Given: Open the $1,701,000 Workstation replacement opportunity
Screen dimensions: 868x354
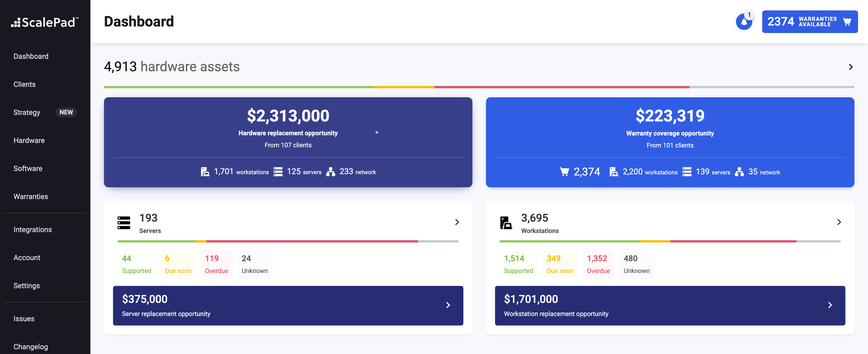Looking at the screenshot, I should (x=670, y=305).
